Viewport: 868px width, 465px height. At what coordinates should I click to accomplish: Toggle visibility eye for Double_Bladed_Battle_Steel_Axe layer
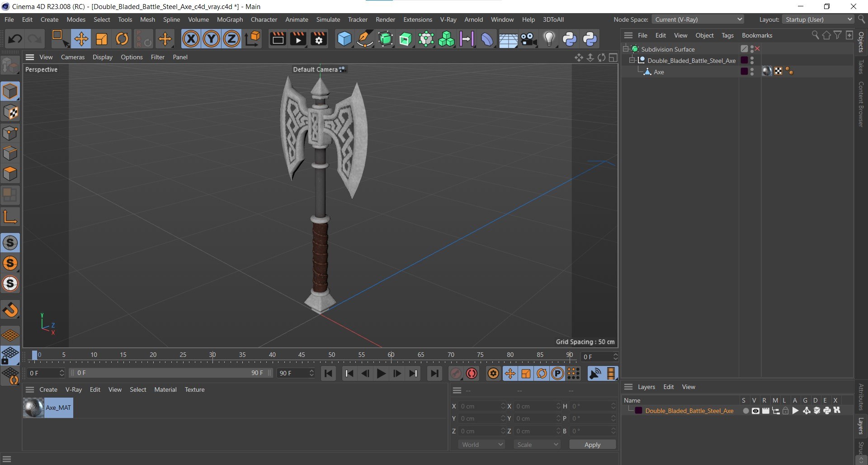[755, 411]
